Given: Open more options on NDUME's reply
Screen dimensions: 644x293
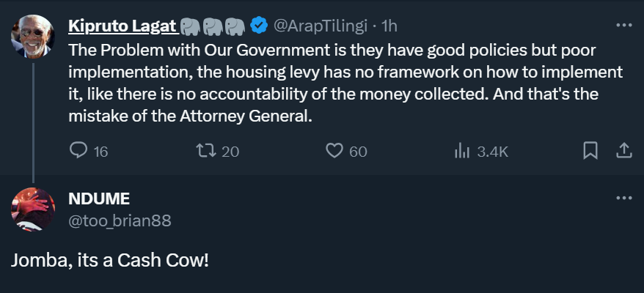Looking at the screenshot, I should 623,198.
